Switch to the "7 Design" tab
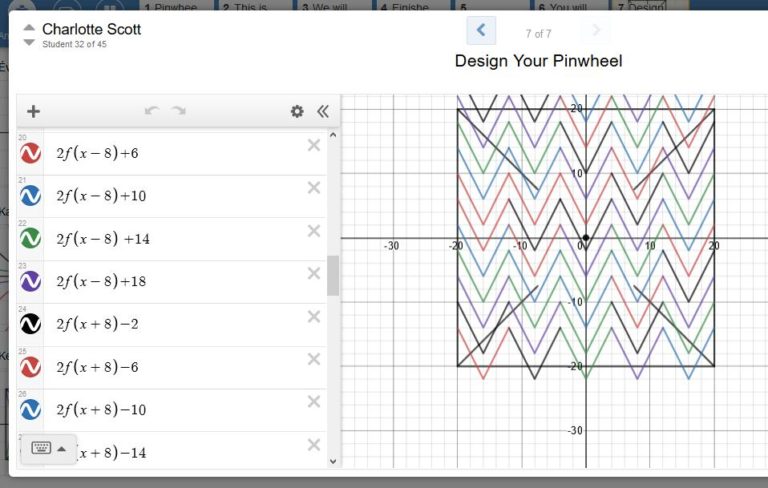Screen dimensions: 768x488 pos(648,6)
